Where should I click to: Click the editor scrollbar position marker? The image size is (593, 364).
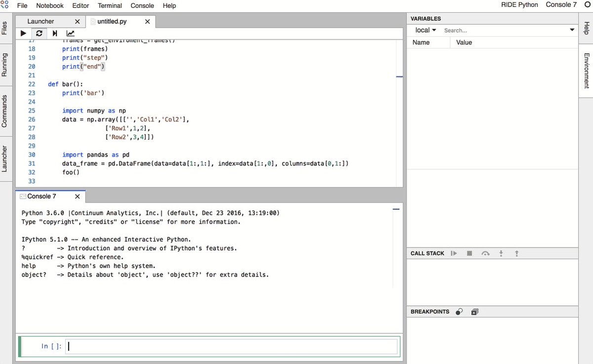(x=400, y=77)
